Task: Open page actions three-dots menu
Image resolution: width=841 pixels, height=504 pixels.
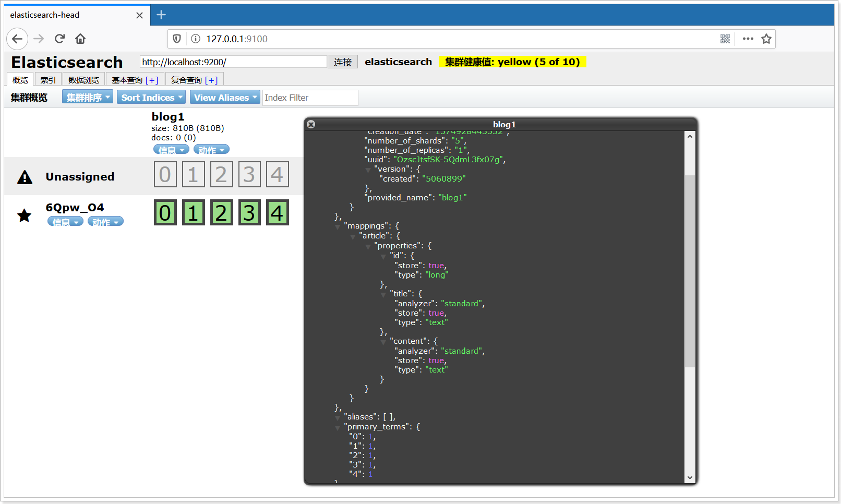Action: 748,39
